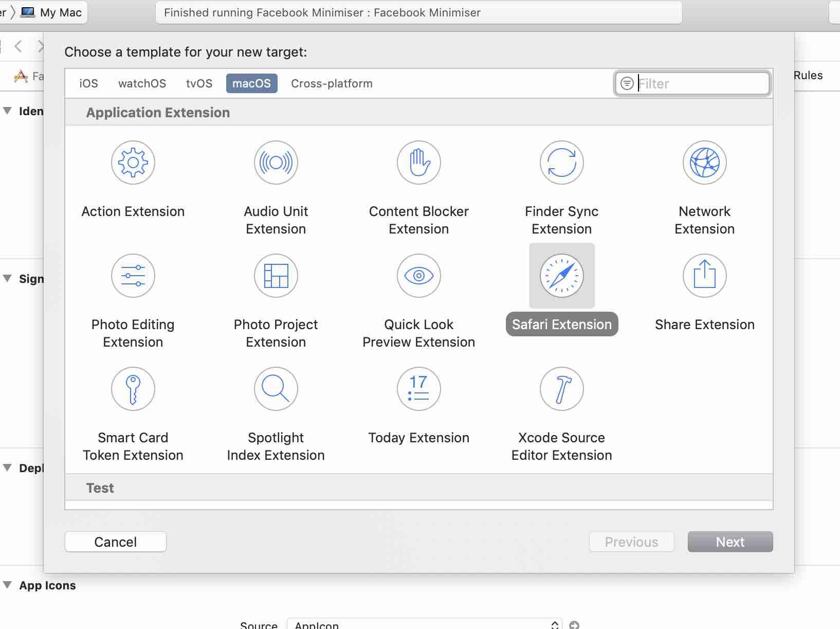Collapse the Identity section triangle
The image size is (840, 629).
point(8,111)
